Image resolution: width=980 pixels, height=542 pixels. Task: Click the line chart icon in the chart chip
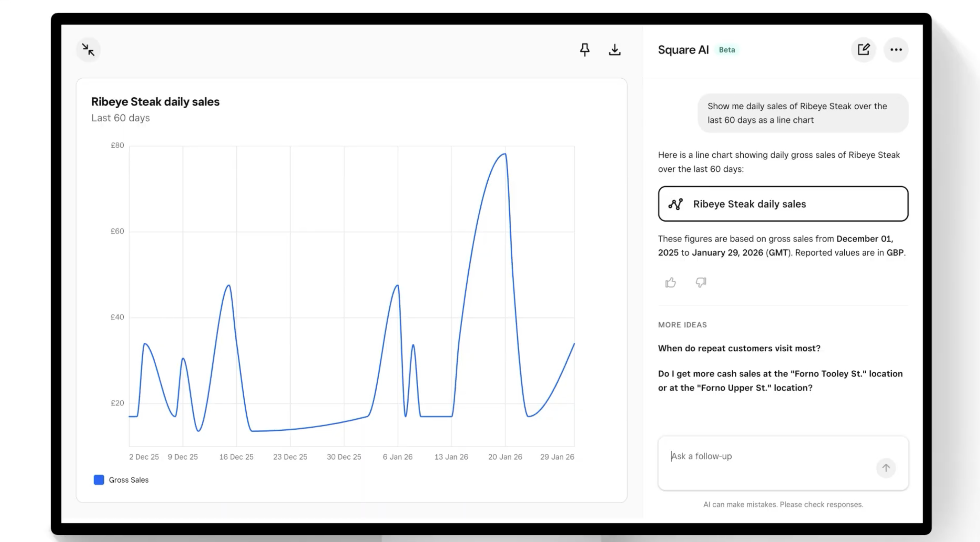[675, 204]
